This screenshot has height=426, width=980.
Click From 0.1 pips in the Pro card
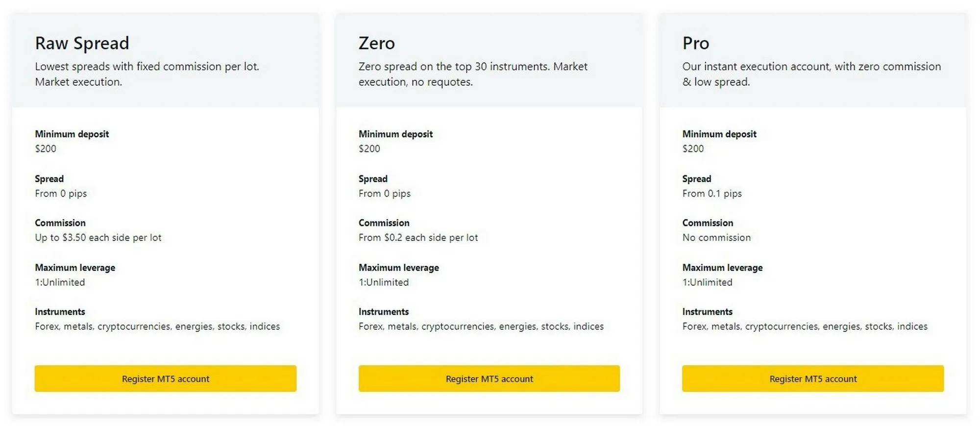(x=712, y=193)
